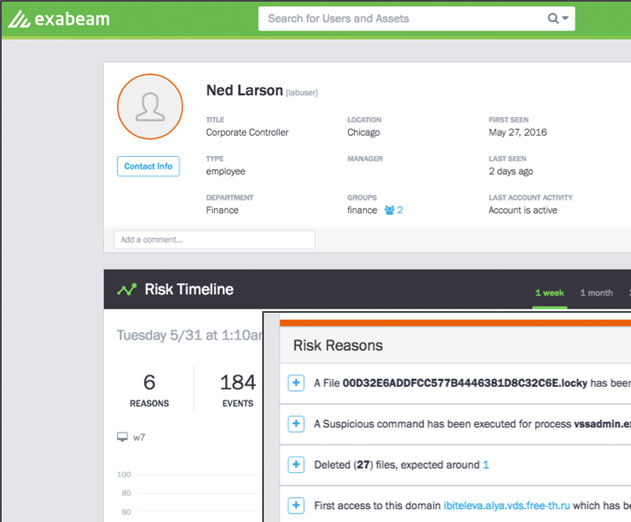This screenshot has height=522, width=631.
Task: Click the 184 EVENTS count
Action: pos(238,390)
